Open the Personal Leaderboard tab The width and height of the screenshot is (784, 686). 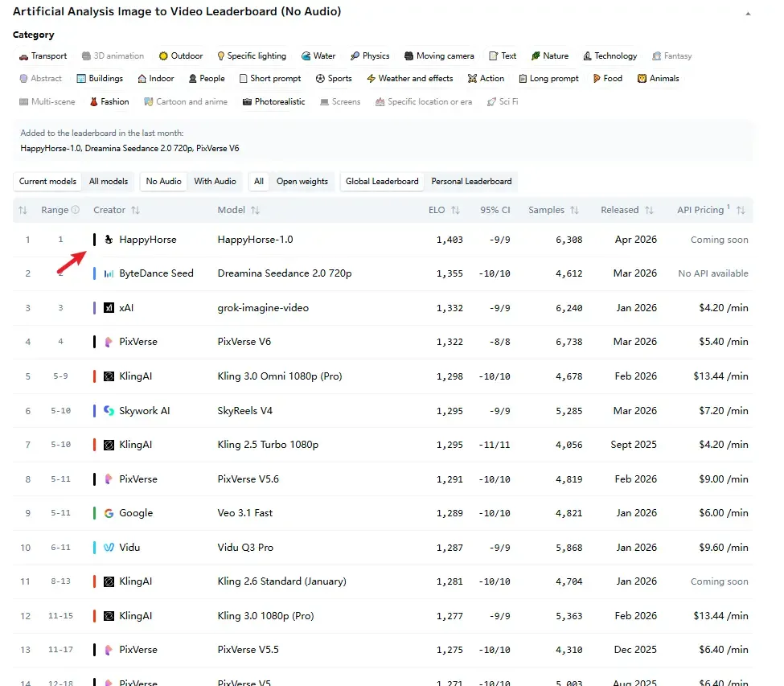point(472,182)
